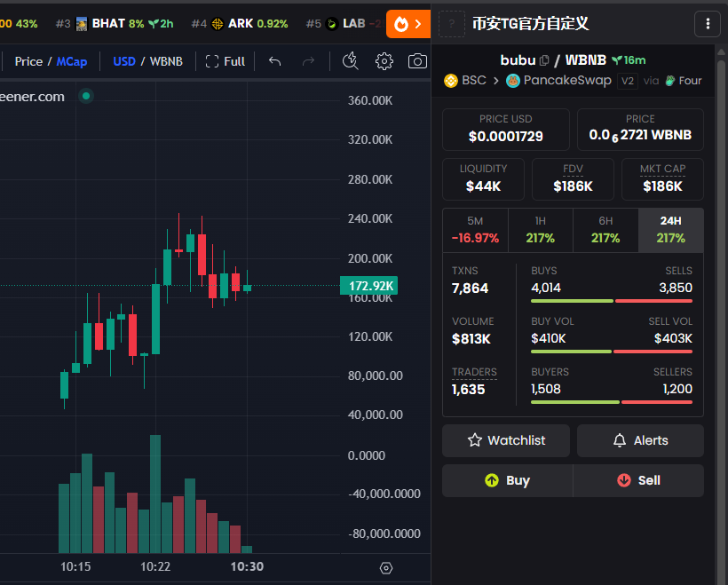This screenshot has height=585, width=728.
Task: Click the TXNS value 7,864
Action: [470, 289]
